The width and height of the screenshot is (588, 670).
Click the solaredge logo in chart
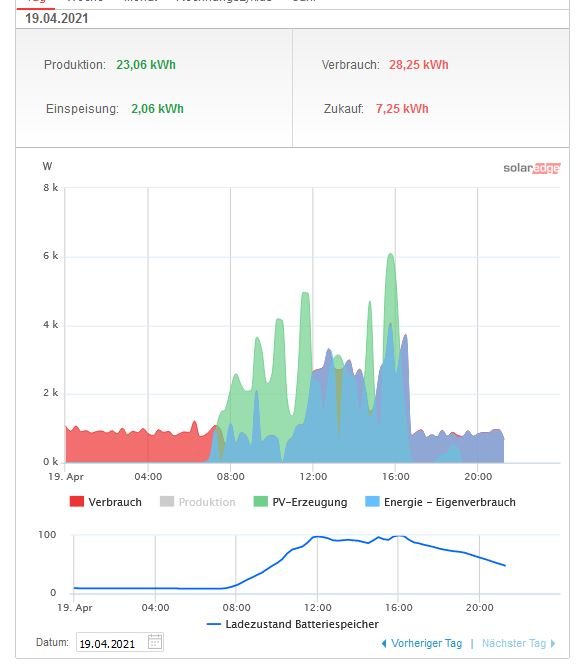pos(531,168)
